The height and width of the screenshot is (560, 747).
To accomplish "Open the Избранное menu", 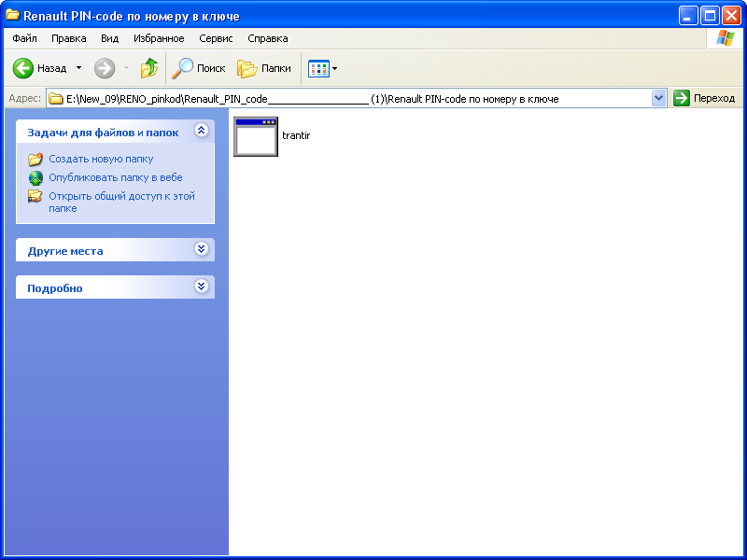I will 159,38.
